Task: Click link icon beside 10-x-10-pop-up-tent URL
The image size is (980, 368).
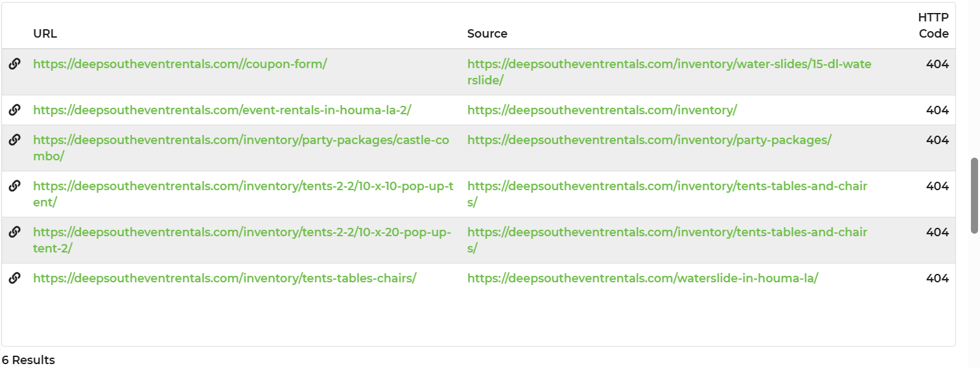Action: click(x=14, y=186)
